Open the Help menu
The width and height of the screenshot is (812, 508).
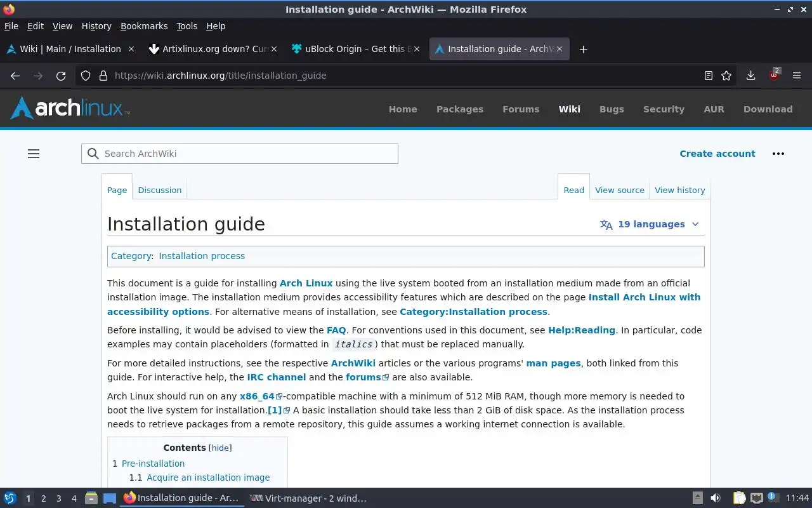tap(216, 26)
